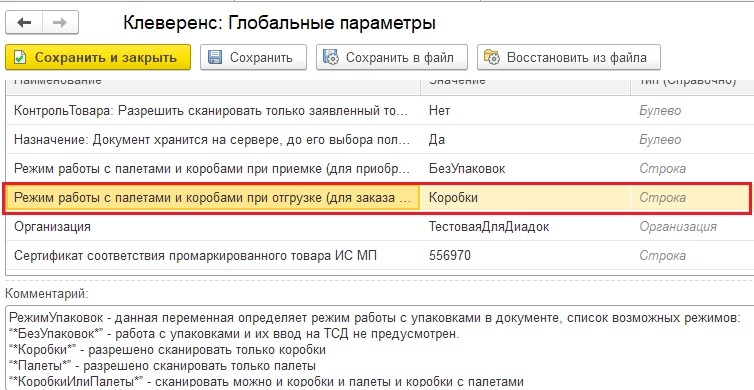Click inside the Комментарий text box
Viewport: 754px width, 390px height.
click(x=380, y=347)
